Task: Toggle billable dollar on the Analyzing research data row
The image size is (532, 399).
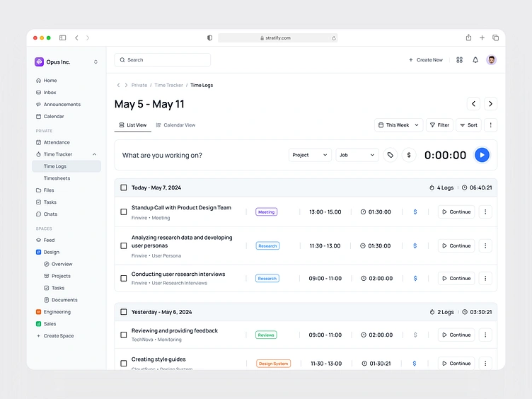Action: pos(415,245)
